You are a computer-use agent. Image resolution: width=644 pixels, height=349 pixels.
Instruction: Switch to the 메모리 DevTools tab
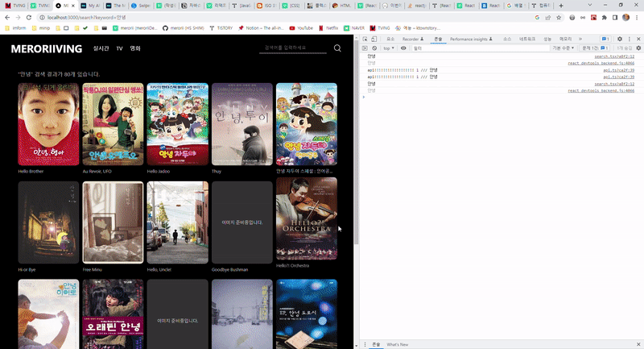pyautogui.click(x=566, y=39)
